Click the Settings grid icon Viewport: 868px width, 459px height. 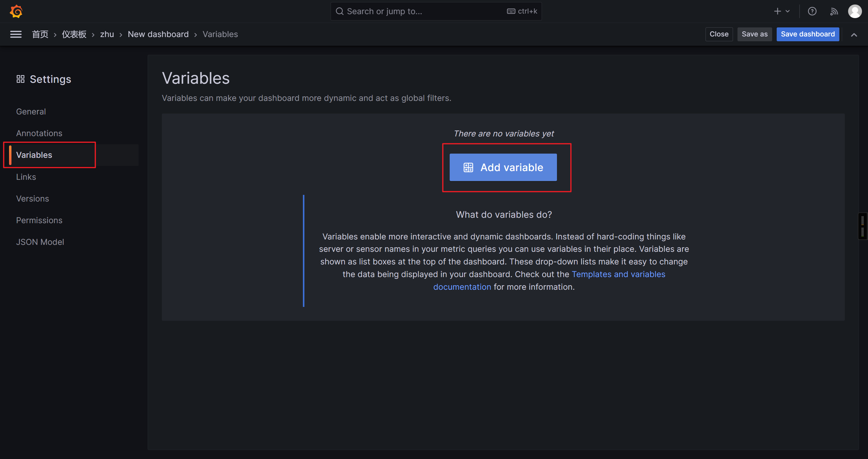point(20,79)
